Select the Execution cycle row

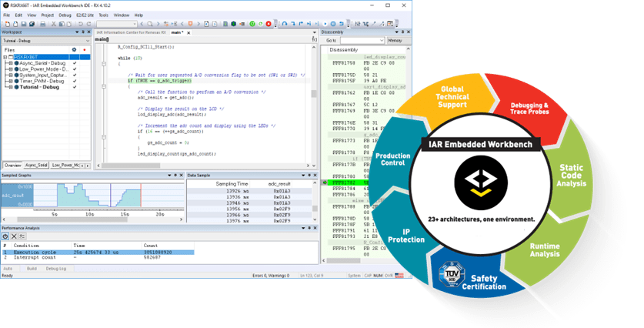(98, 253)
